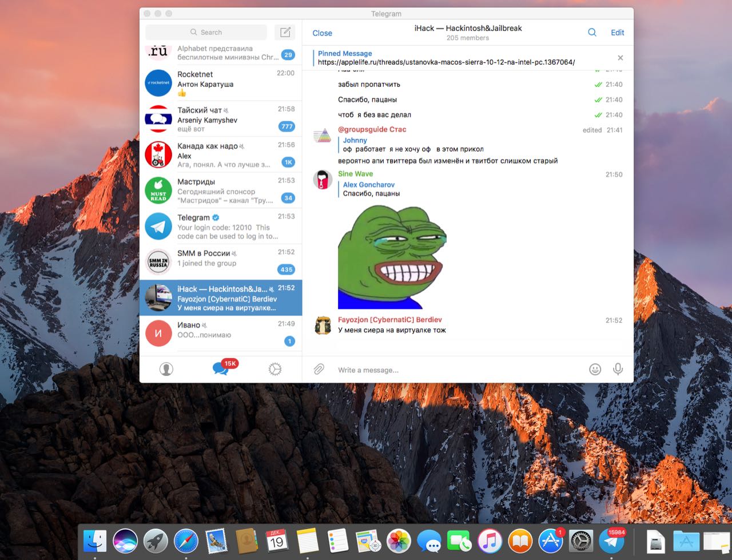
Task: Open the Rocketnet chat
Action: [221, 83]
